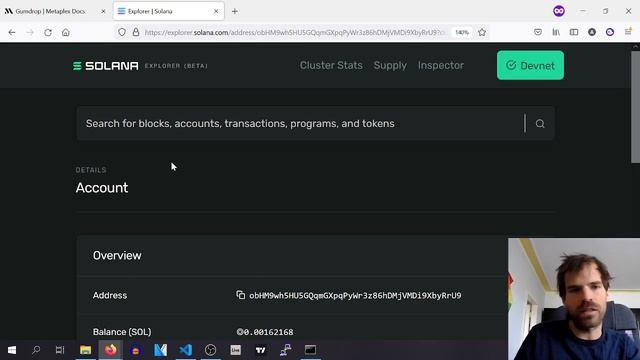This screenshot has height=360, width=640.
Task: Close the Gumdrop Metaplex Docs tab
Action: pos(103,11)
